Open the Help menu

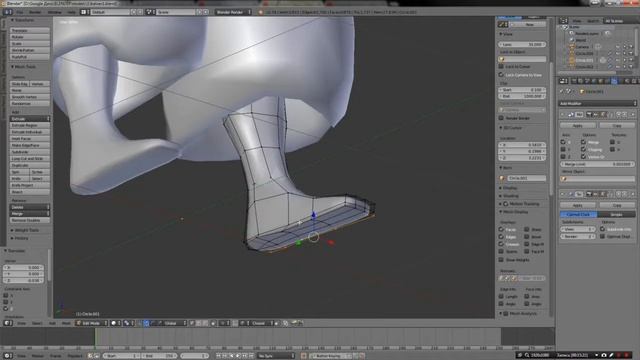click(x=71, y=12)
